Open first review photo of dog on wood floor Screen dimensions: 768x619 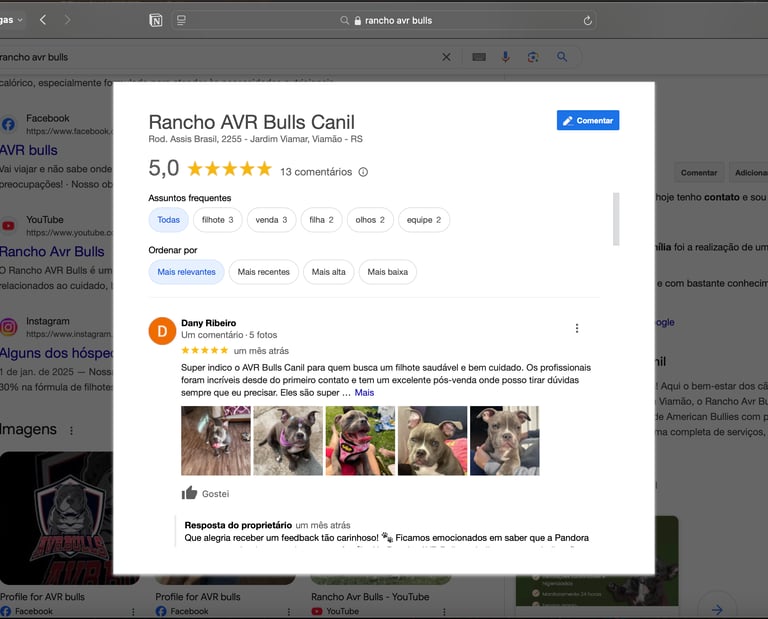216,441
